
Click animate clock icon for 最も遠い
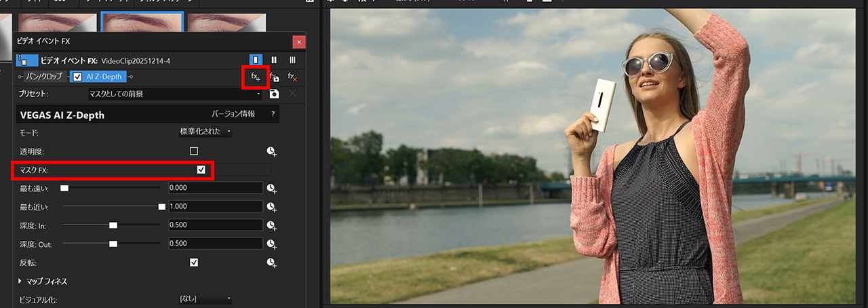pyautogui.click(x=271, y=188)
